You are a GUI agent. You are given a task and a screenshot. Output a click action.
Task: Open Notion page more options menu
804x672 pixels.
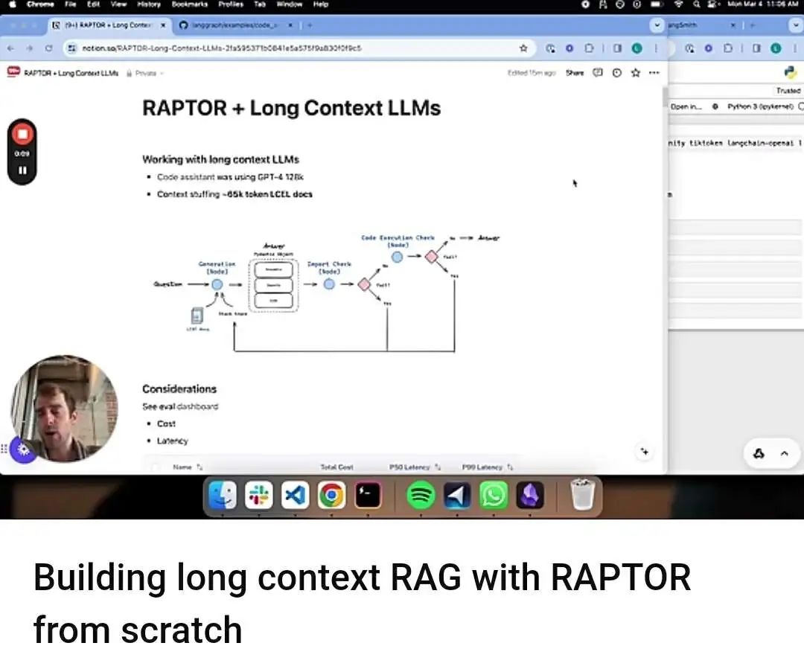tap(654, 73)
